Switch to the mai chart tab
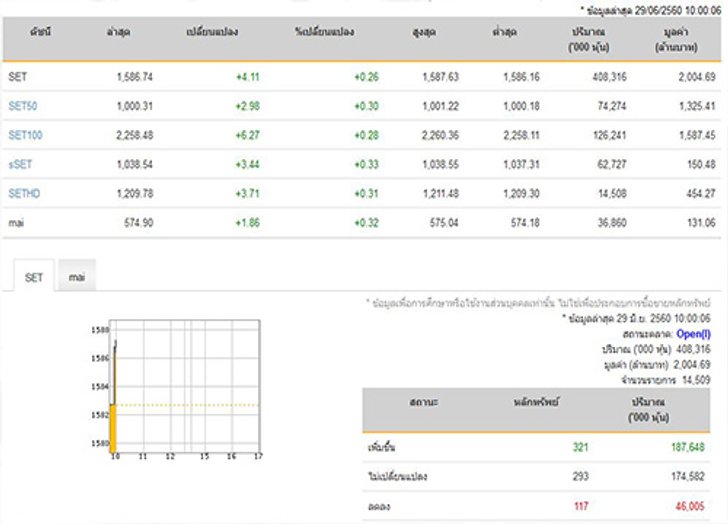 click(x=77, y=277)
